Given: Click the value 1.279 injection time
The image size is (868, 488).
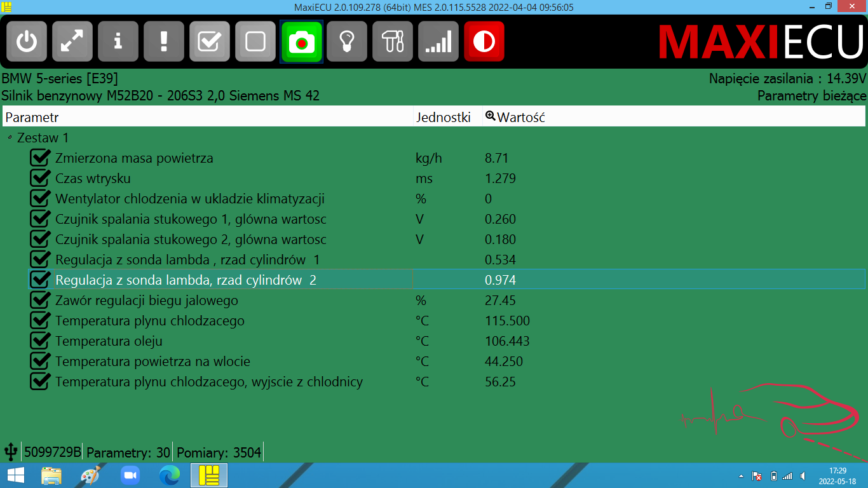Looking at the screenshot, I should (500, 179).
